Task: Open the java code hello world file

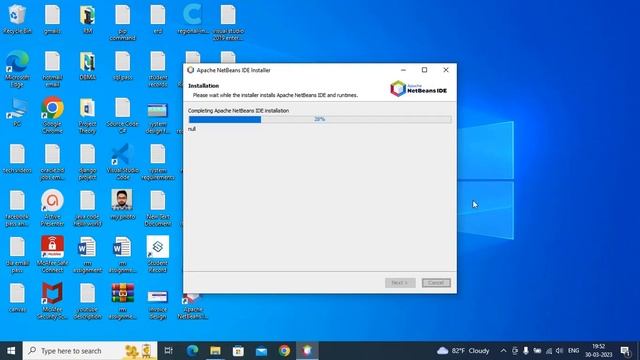Action: [x=87, y=207]
